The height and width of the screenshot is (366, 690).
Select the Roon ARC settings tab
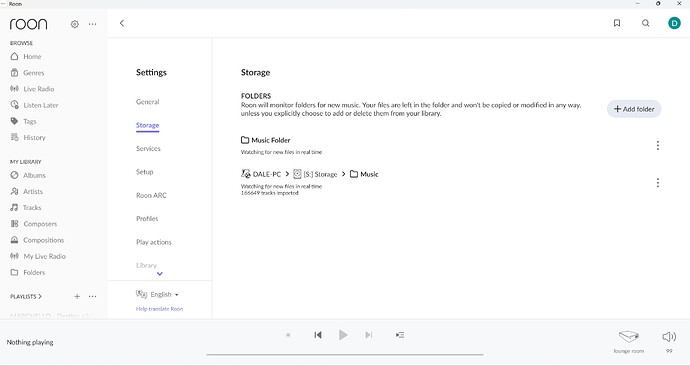151,195
